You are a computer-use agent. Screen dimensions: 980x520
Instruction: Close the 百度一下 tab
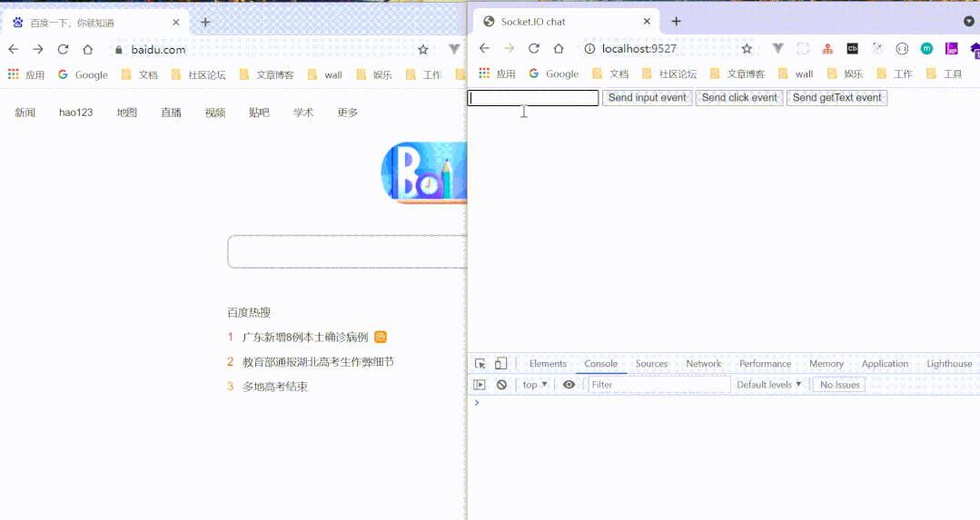[175, 23]
